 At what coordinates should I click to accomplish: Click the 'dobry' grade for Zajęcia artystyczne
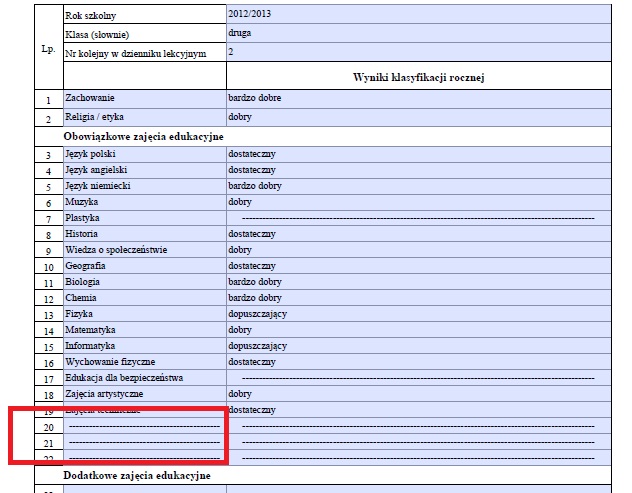click(x=419, y=394)
